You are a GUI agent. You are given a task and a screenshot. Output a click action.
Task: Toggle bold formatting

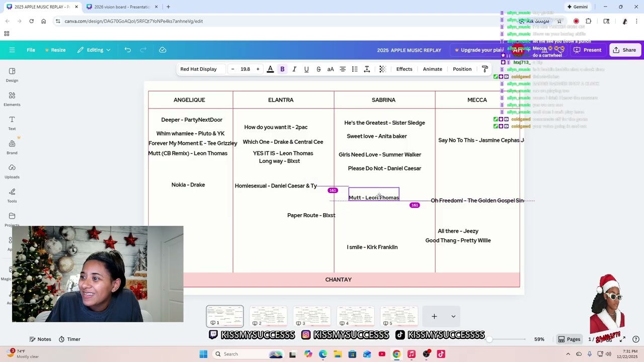282,69
